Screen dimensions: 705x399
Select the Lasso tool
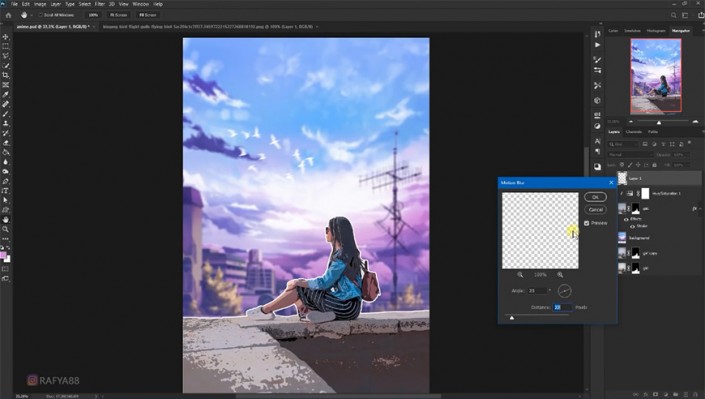click(5, 56)
